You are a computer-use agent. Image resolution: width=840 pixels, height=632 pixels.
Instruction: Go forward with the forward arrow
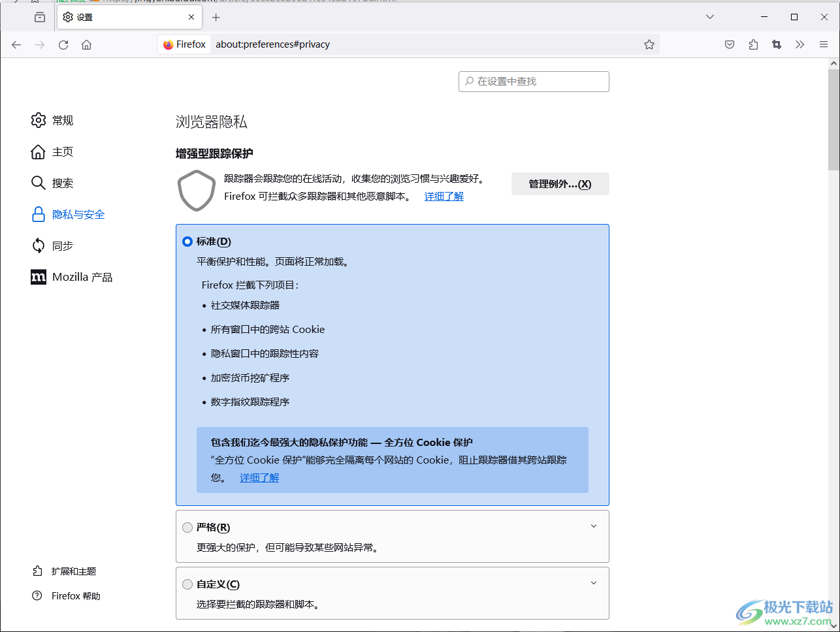pos(40,44)
